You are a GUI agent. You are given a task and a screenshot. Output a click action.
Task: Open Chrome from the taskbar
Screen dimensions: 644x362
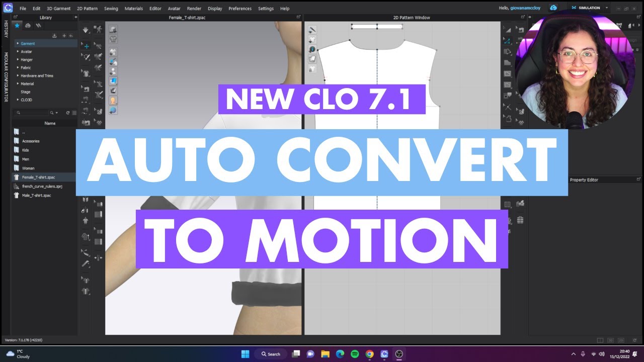369,354
